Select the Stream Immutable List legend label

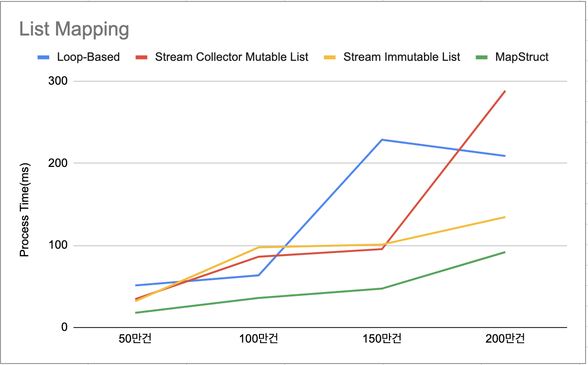pos(402,57)
